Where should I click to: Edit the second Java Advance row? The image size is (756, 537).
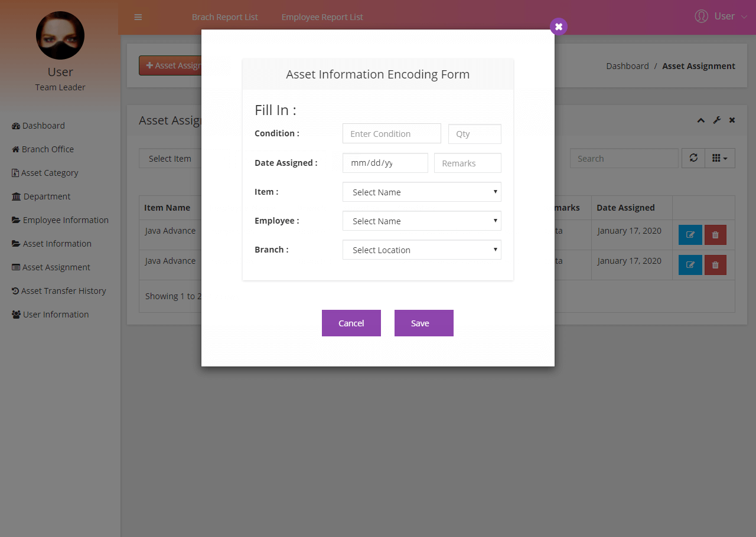[x=690, y=265]
